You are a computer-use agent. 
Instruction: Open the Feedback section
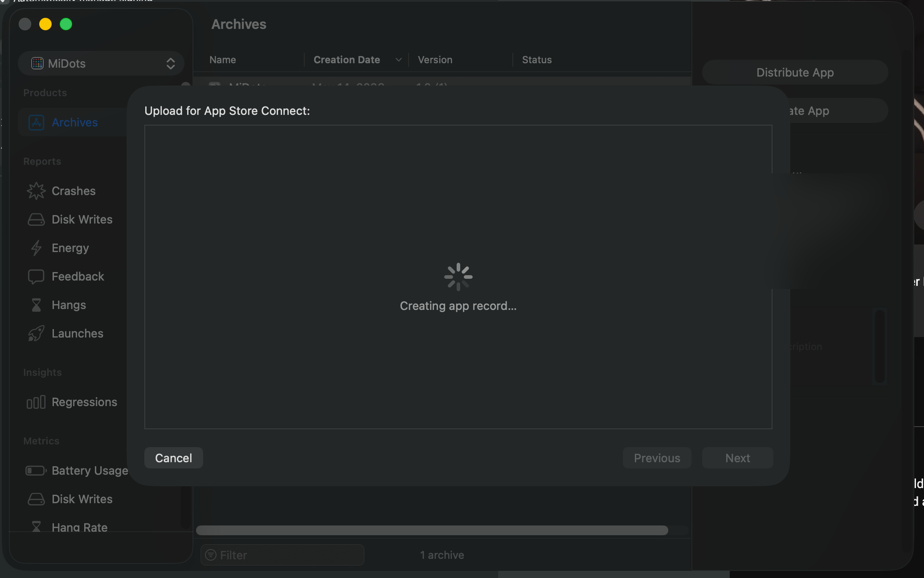click(78, 277)
